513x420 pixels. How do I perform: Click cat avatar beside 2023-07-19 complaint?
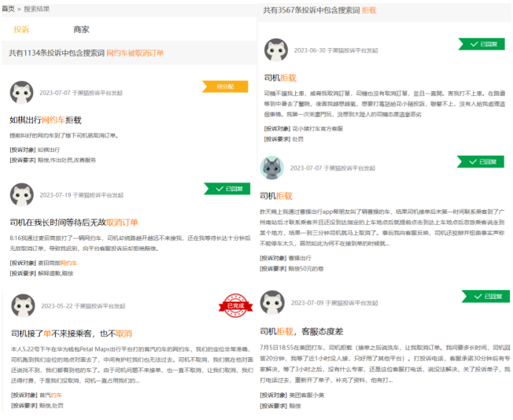tap(21, 194)
